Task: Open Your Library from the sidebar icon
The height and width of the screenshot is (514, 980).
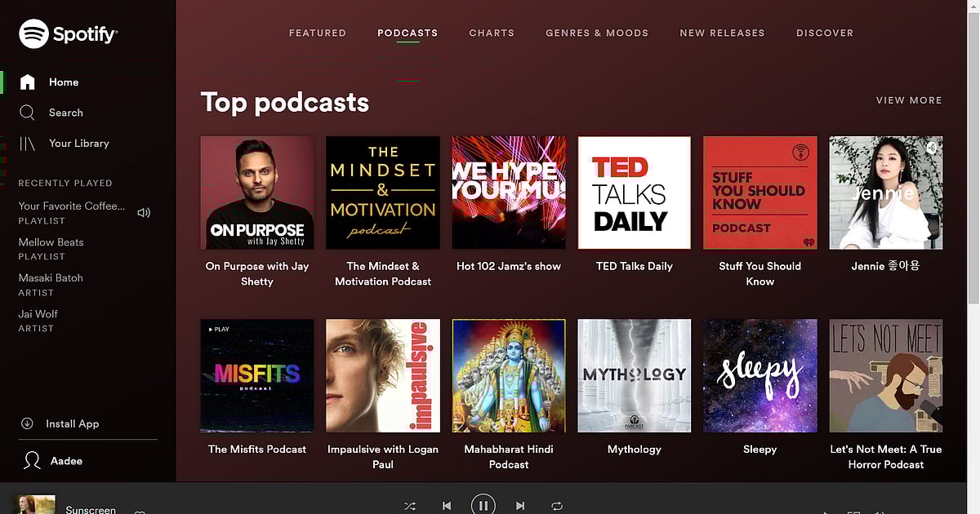Action: pyautogui.click(x=28, y=144)
